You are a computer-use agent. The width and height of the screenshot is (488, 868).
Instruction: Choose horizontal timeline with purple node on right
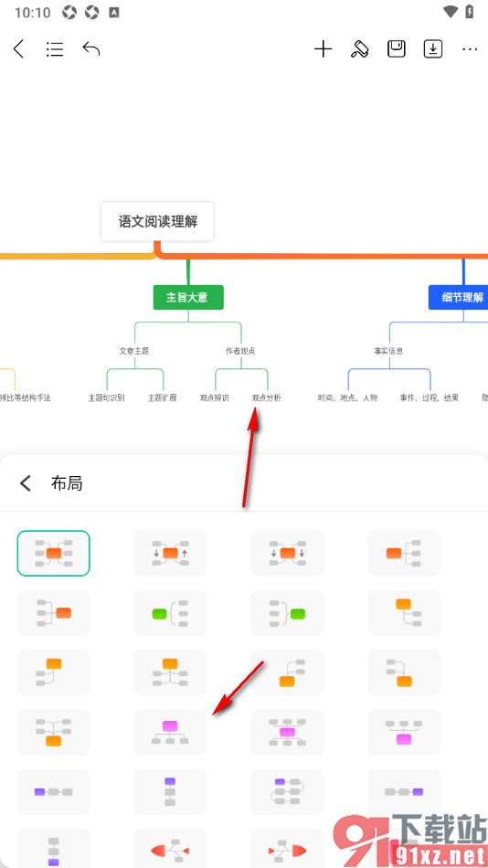(404, 792)
